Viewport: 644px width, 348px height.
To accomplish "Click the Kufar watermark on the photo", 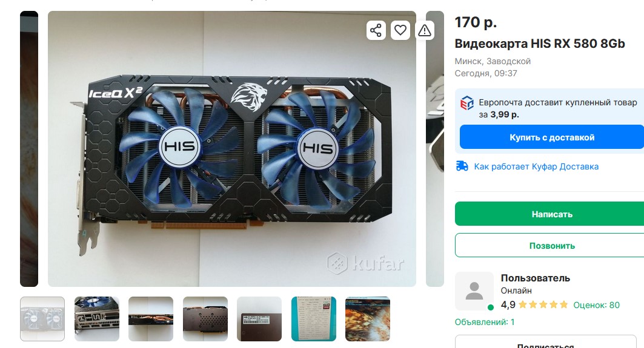I will coord(365,263).
